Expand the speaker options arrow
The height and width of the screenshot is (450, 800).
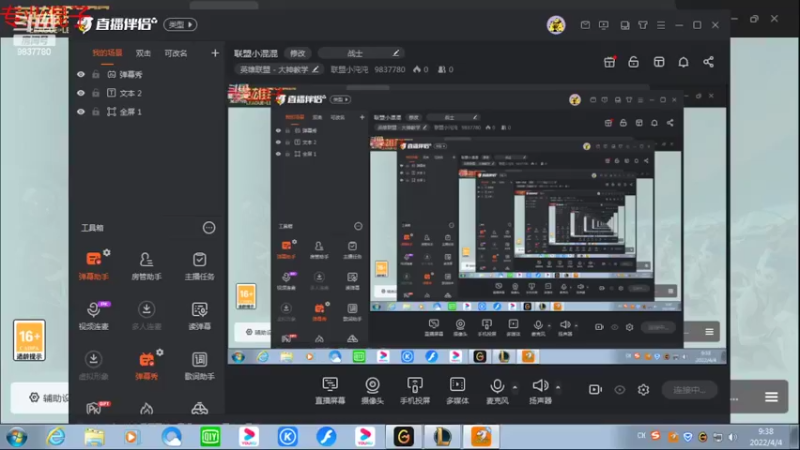click(558, 387)
